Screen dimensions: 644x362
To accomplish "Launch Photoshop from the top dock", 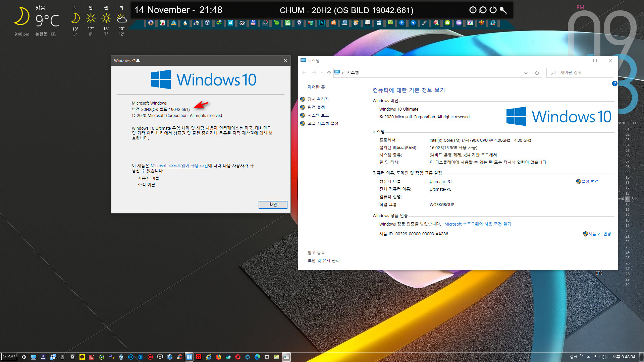I will point(322,23).
